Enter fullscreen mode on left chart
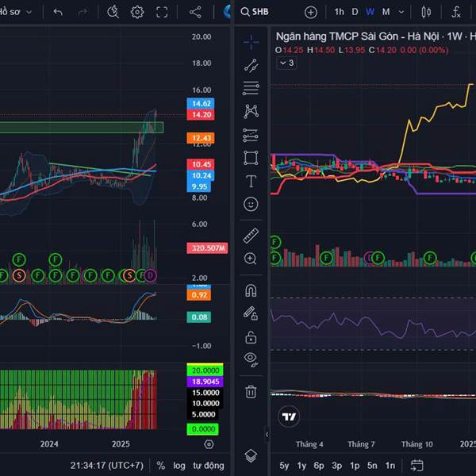 (162, 13)
